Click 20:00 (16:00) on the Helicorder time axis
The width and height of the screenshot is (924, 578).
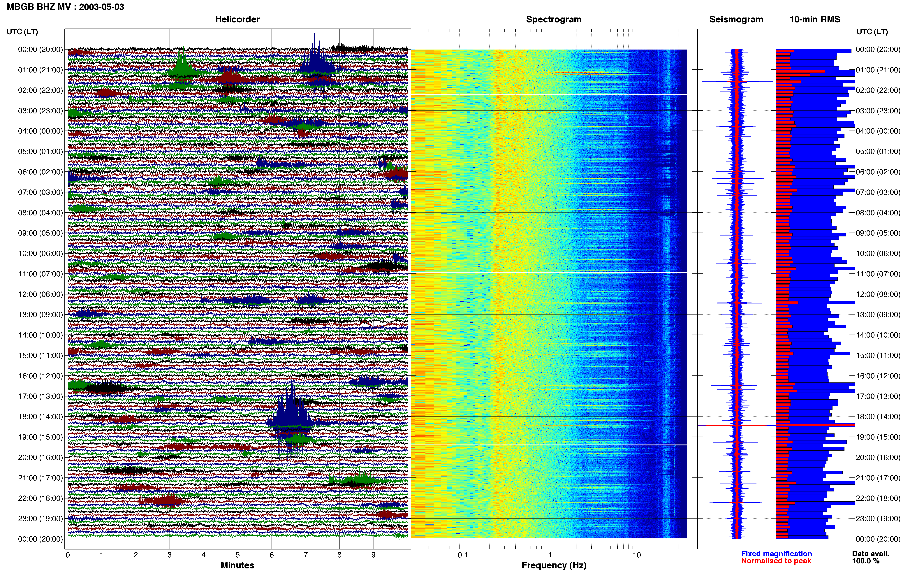41,458
